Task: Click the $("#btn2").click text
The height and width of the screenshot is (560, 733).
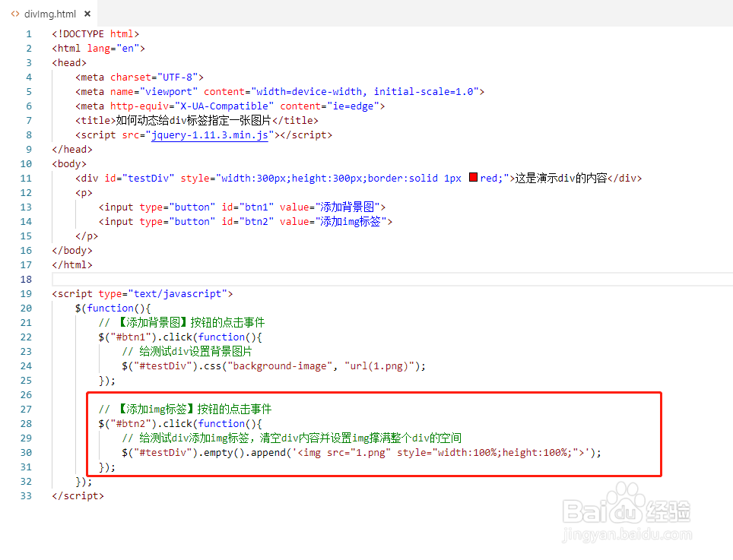Action: pyautogui.click(x=145, y=424)
